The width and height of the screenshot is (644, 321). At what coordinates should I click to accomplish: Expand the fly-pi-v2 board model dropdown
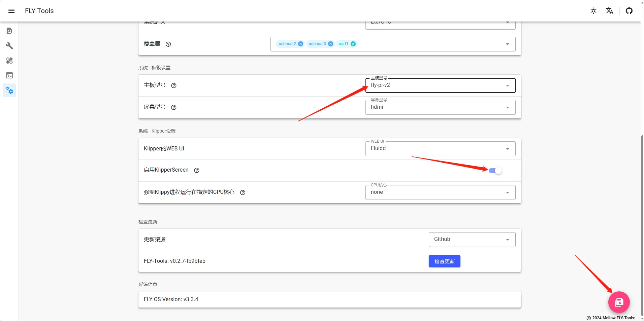[440, 85]
